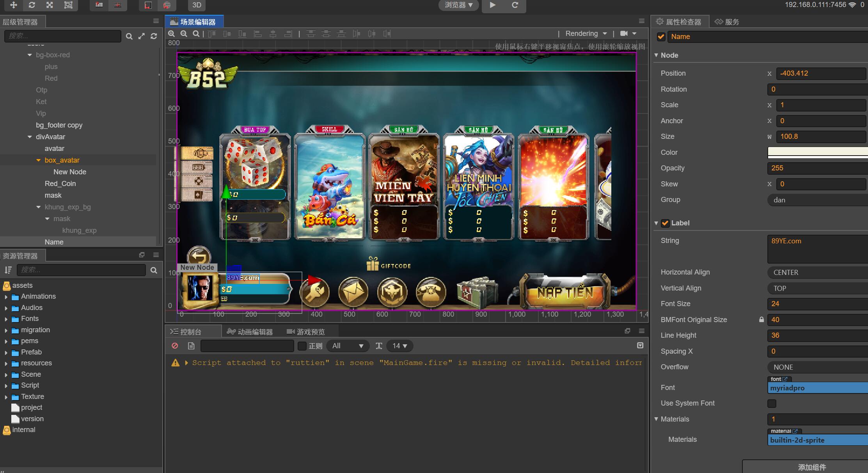Expand all hierarchy nodes
Screen dimensions: 868x473
tap(142, 36)
